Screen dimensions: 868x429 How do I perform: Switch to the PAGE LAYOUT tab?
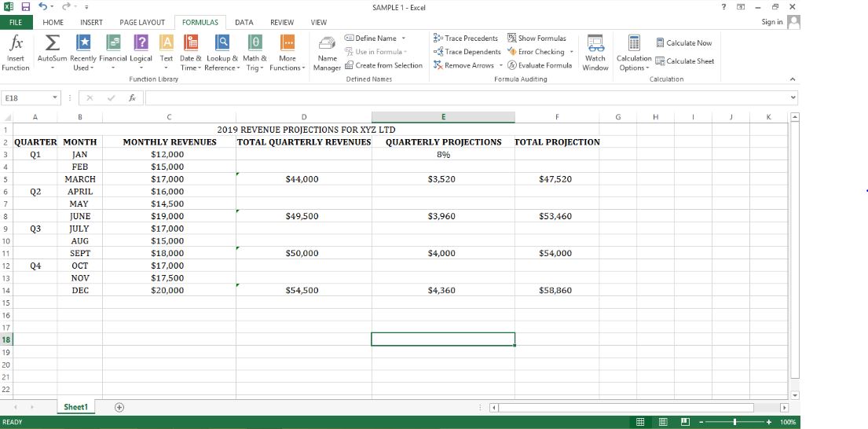[x=142, y=22]
